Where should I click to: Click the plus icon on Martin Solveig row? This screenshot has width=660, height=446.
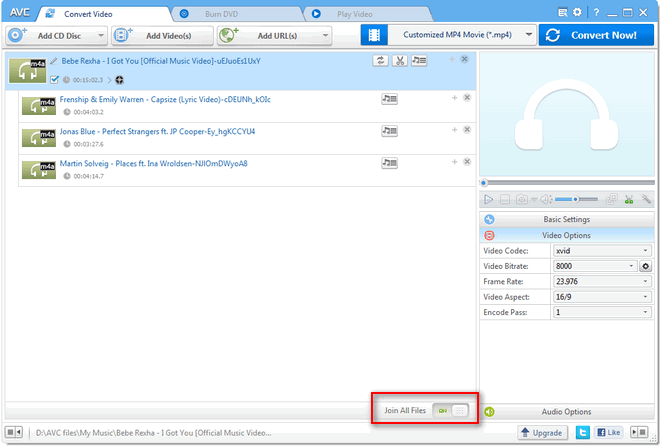[455, 162]
